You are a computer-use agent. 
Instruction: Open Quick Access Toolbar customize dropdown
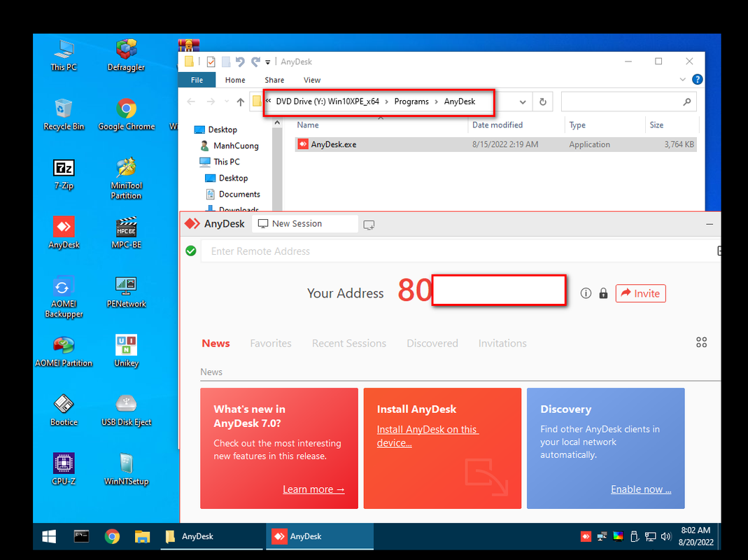(267, 62)
